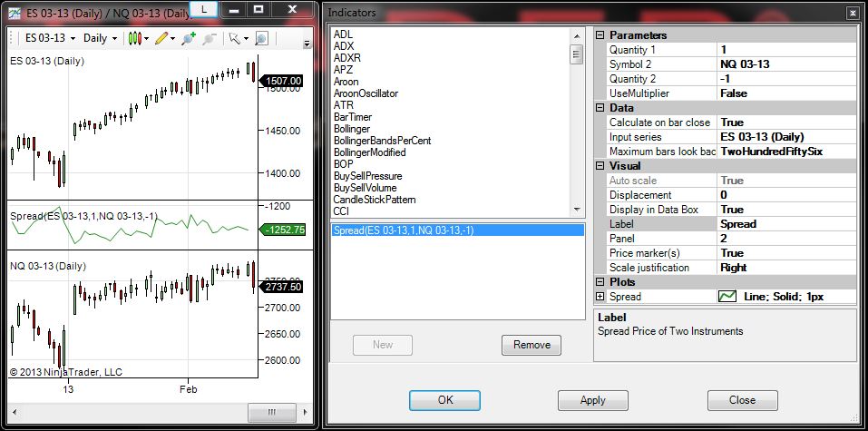Open the chart toolbar overflow options arrow
This screenshot has width=868, height=431.
point(307,44)
